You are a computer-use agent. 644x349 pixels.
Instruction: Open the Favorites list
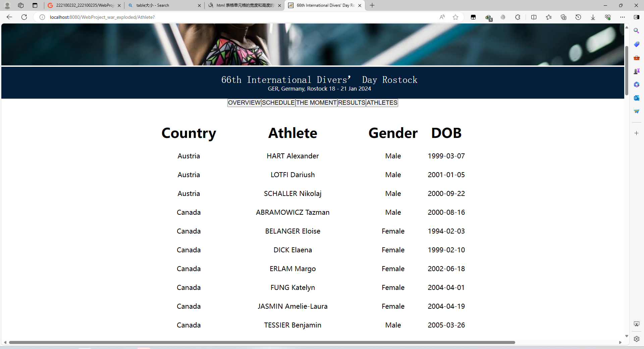549,17
